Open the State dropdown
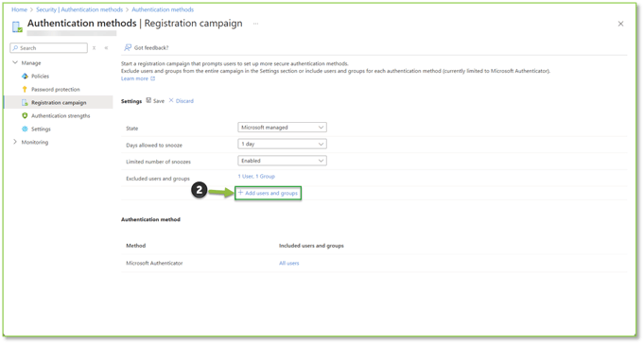The height and width of the screenshot is (344, 644). pos(282,128)
